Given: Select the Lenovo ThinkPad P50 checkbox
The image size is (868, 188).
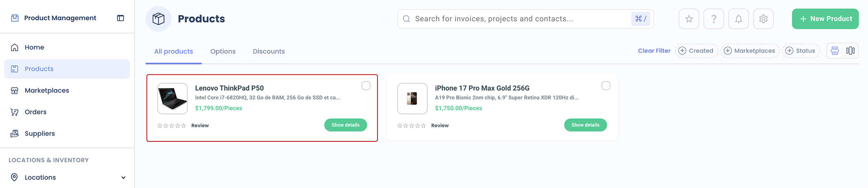Looking at the screenshot, I should [366, 86].
